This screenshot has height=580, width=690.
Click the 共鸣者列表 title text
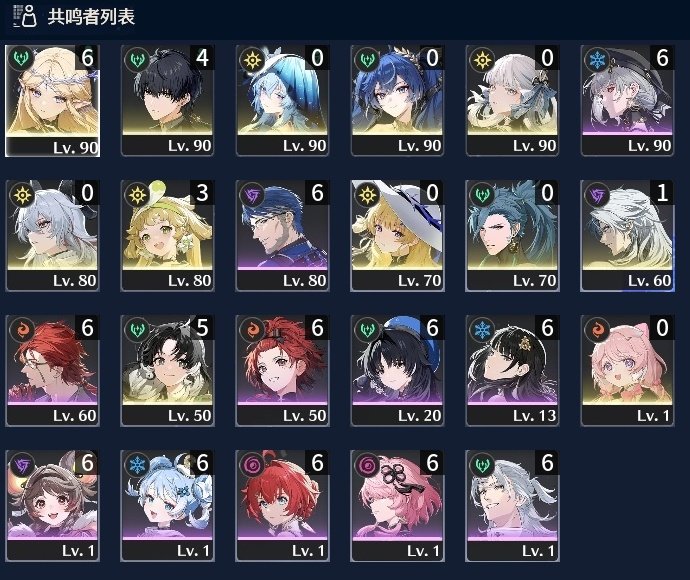coord(91,17)
